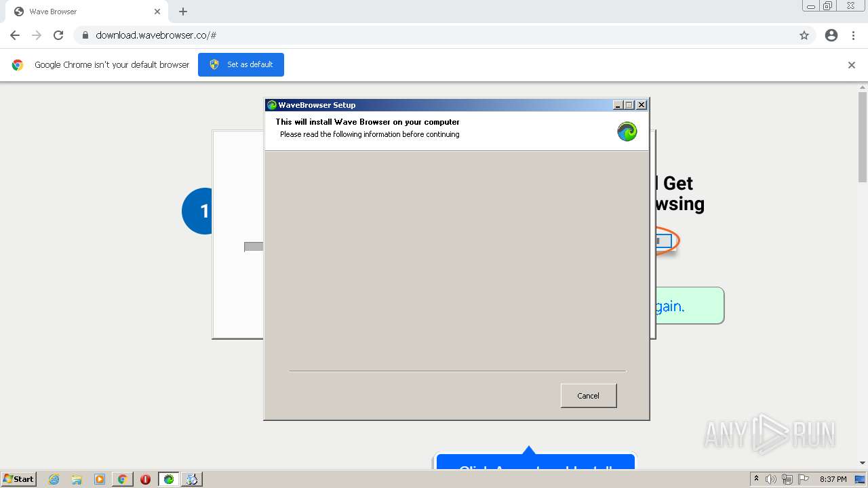Cancel the WaveBrowser Setup installer
Image resolution: width=868 pixels, height=488 pixels.
(588, 396)
